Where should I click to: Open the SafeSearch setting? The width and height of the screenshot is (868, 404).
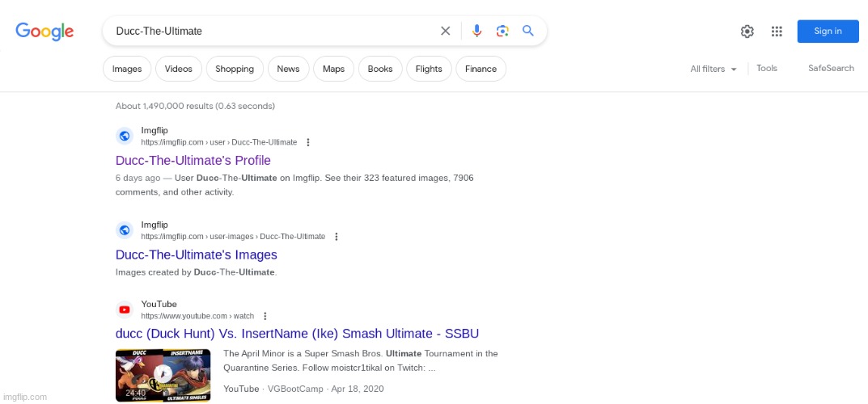coord(831,69)
